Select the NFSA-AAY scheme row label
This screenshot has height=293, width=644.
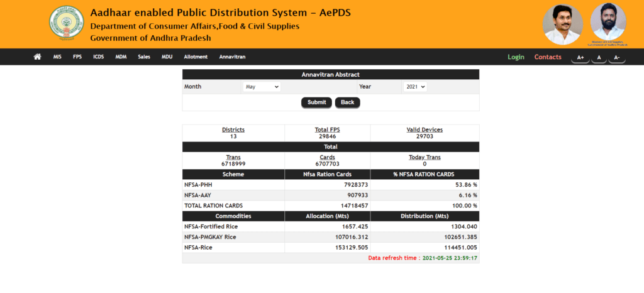[x=197, y=196]
